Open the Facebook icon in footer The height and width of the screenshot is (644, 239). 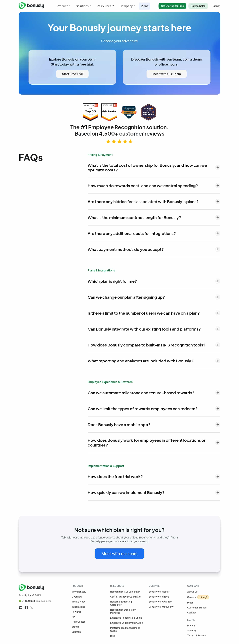(x=26, y=607)
